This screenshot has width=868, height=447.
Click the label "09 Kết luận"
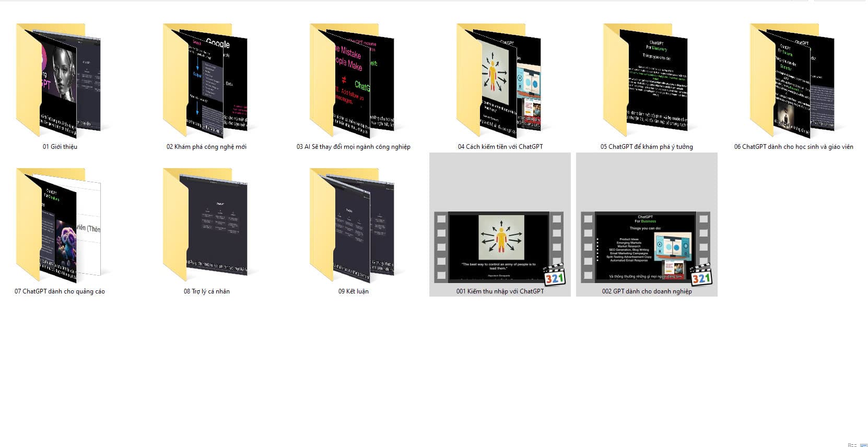coord(354,291)
